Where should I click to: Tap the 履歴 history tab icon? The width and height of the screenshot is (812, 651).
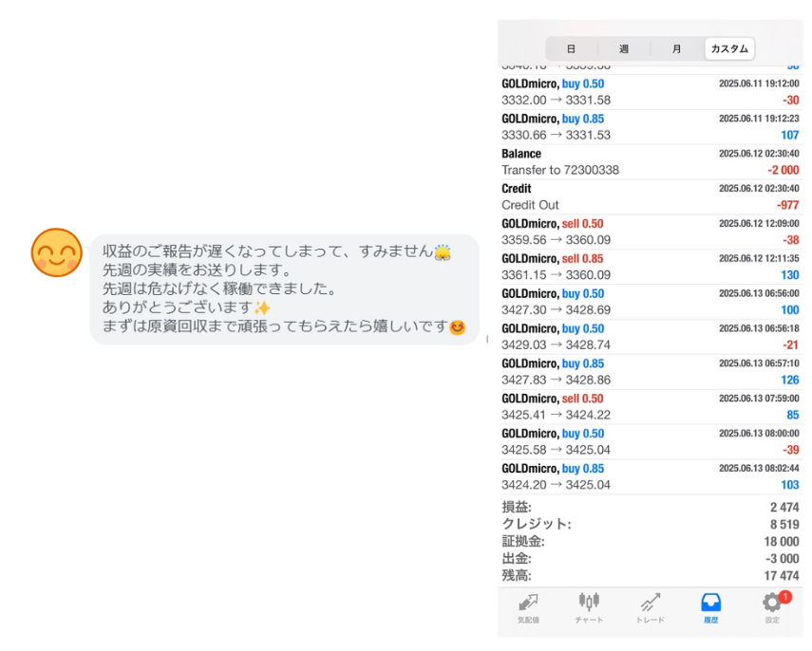710,604
